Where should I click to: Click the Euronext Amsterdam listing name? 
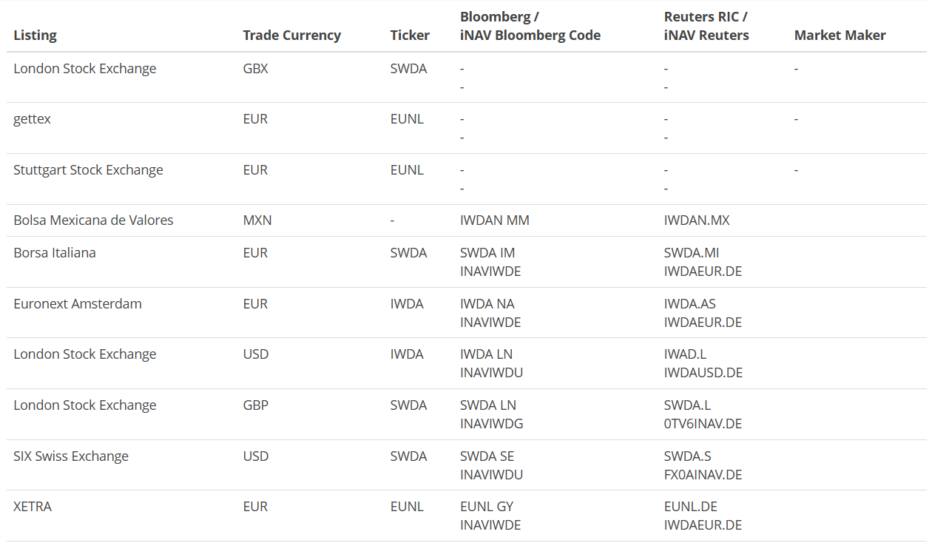(x=78, y=304)
